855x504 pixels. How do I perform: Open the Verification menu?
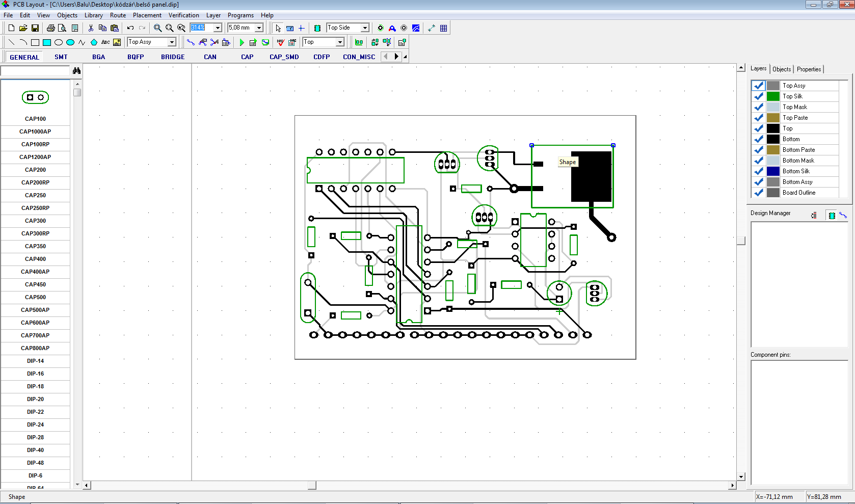tap(184, 15)
